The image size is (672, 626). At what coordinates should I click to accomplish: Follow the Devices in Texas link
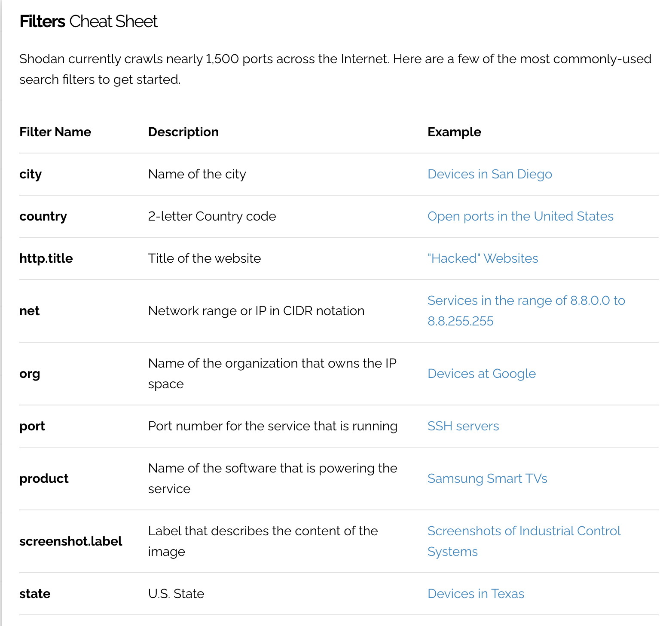[x=476, y=594]
